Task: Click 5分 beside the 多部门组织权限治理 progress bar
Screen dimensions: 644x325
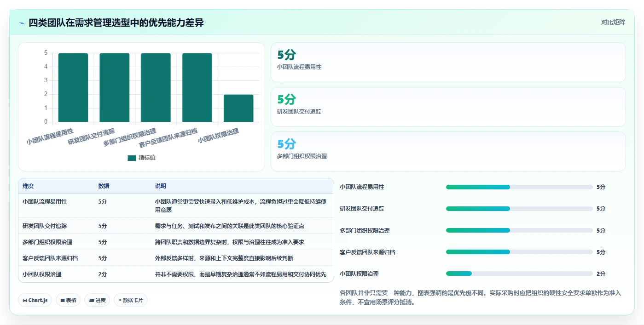Action: click(601, 231)
